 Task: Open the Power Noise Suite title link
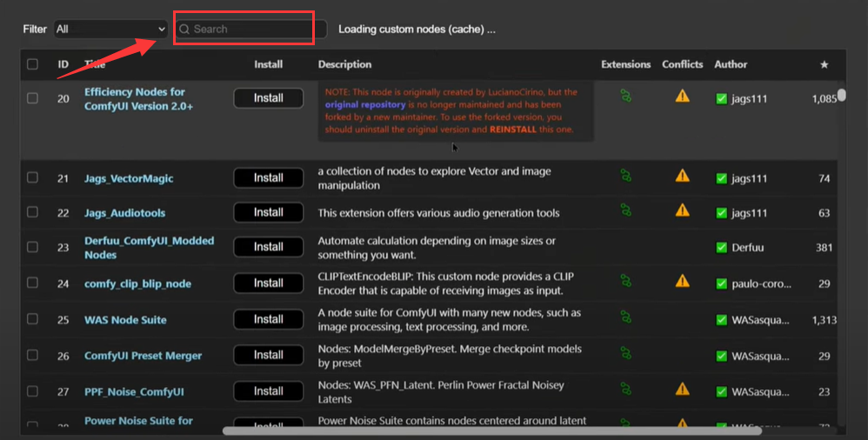138,421
